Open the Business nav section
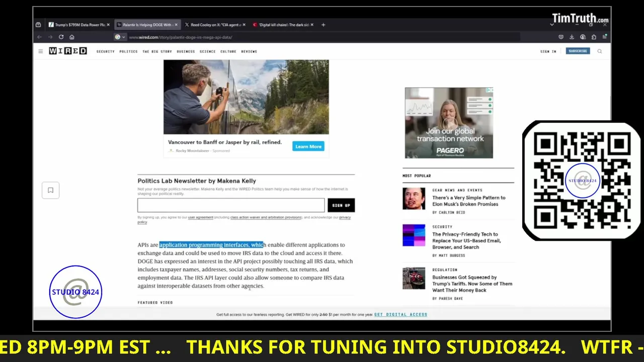644x362 pixels. pos(186,51)
